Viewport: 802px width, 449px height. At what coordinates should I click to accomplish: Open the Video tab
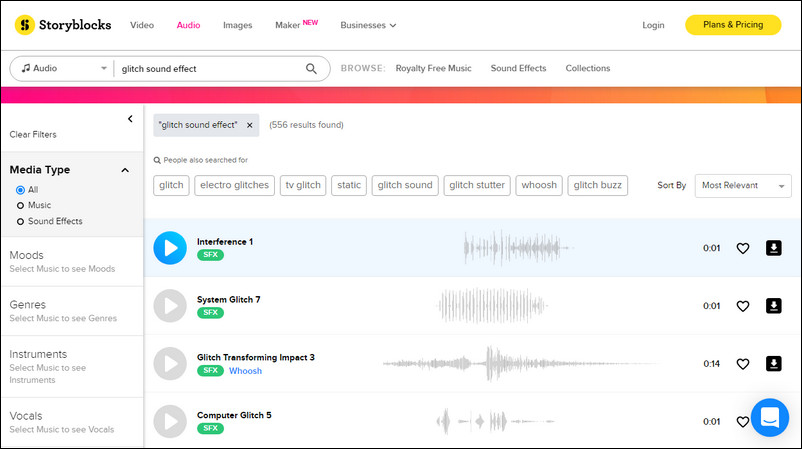(142, 25)
